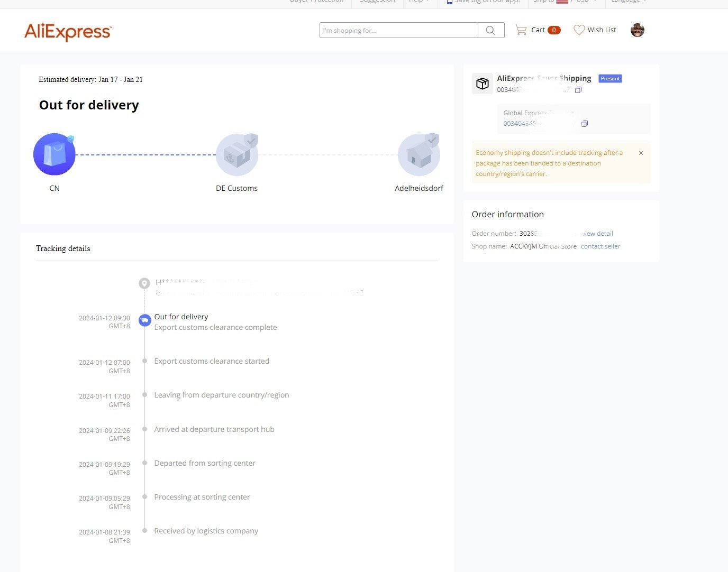Viewport: 728px width, 572px height.
Task: Copy the Global Express tracking number
Action: (585, 124)
